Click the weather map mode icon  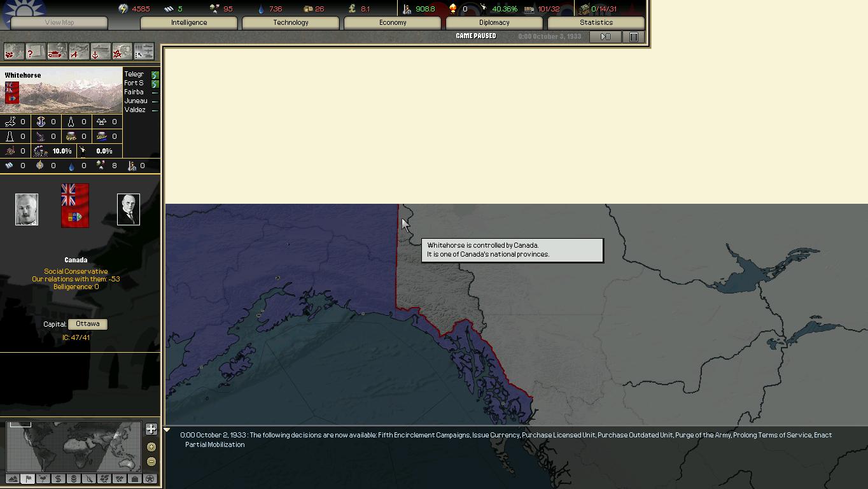[x=43, y=479]
